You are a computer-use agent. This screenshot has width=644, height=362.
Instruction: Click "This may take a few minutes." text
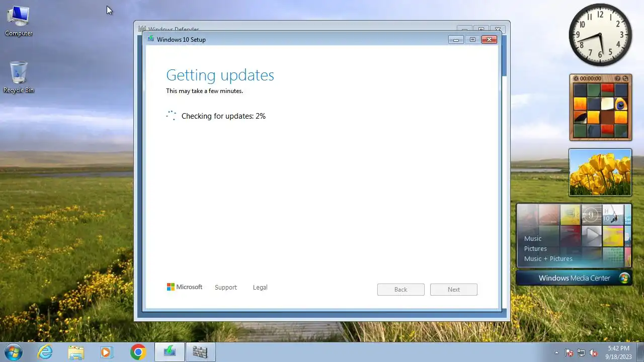click(x=204, y=91)
